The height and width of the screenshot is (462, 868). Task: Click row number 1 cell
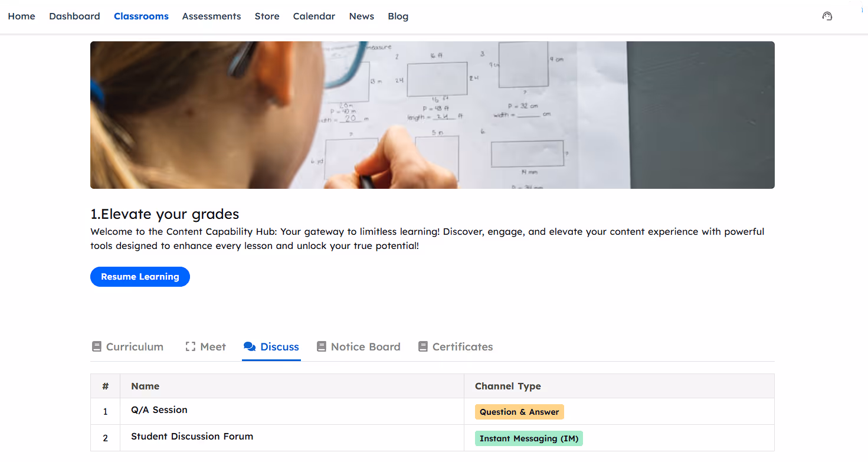coord(105,412)
